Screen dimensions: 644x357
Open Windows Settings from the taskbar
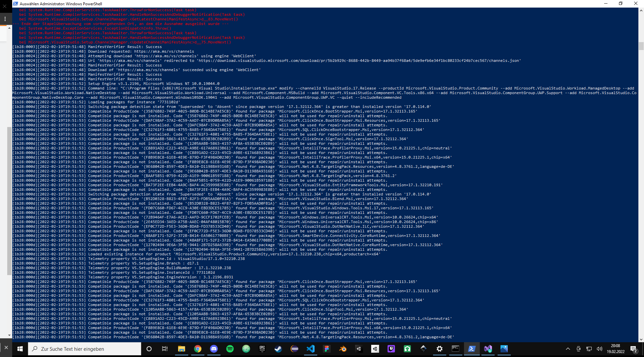pyautogui.click(x=439, y=349)
